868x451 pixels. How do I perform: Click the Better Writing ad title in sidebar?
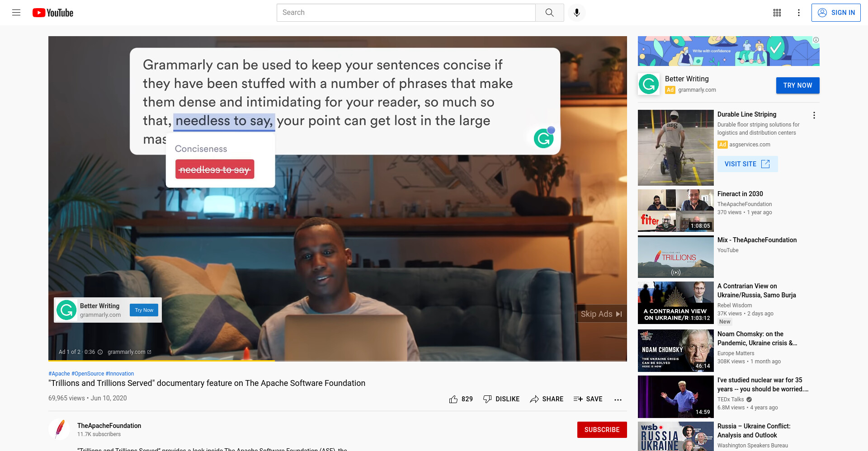(687, 79)
